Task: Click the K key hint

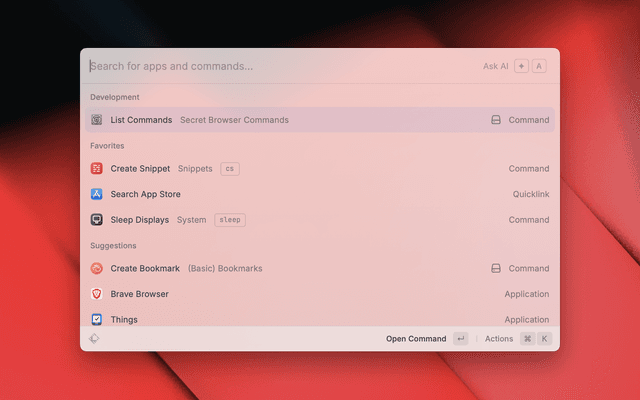Action: click(x=544, y=338)
